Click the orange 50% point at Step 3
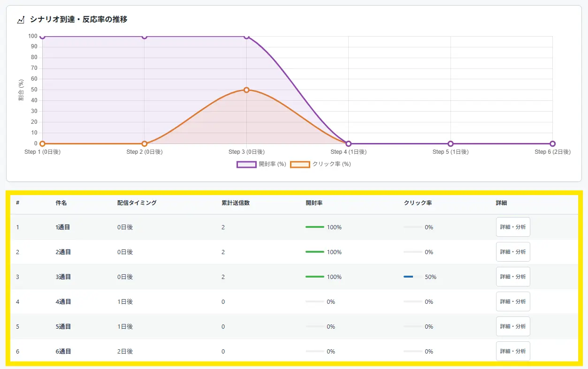 pyautogui.click(x=246, y=90)
